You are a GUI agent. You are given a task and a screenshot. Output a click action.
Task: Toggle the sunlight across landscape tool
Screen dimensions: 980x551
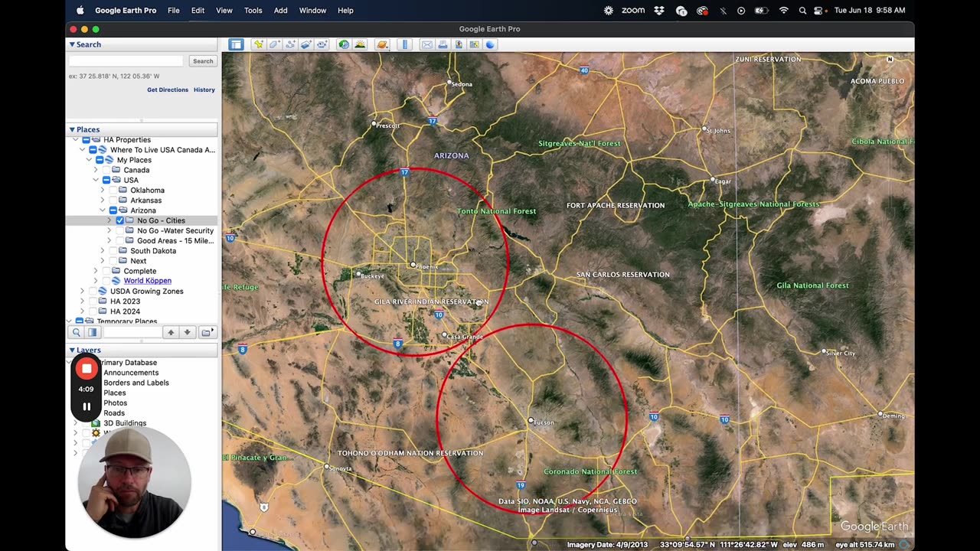pos(360,44)
